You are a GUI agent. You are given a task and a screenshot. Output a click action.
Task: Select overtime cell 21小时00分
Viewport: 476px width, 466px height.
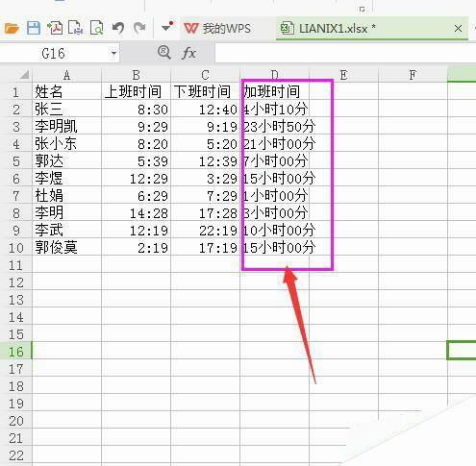(274, 144)
